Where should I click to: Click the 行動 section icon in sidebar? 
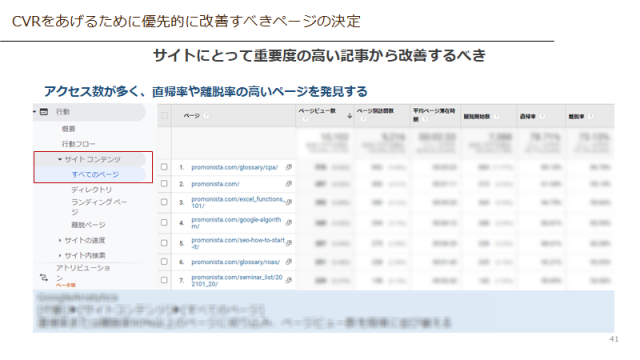point(44,112)
